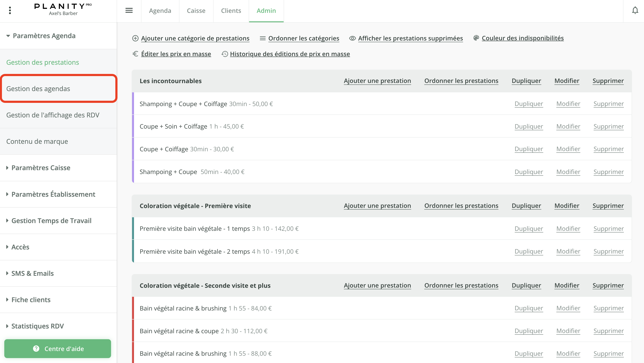The width and height of the screenshot is (644, 363).
Task: Click the list icon next to Ordonner les catégories
Action: tap(262, 38)
